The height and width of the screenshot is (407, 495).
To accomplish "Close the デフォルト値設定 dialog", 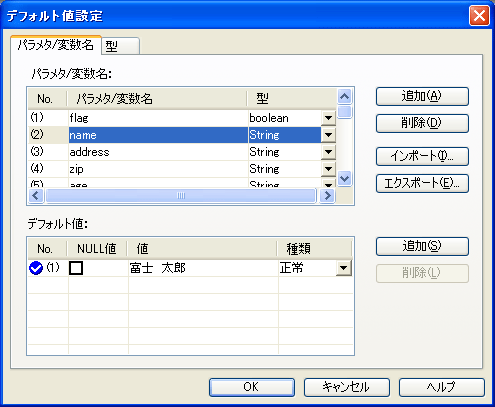I will [479, 16].
